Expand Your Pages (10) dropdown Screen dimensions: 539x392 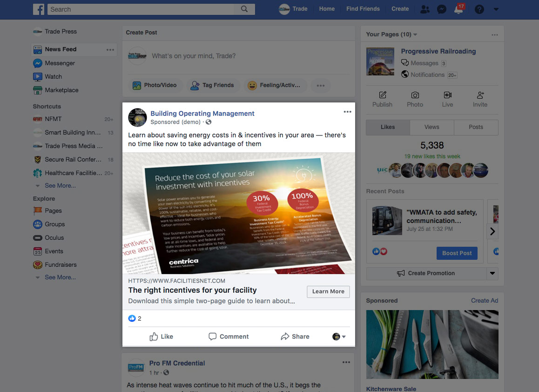tap(391, 34)
